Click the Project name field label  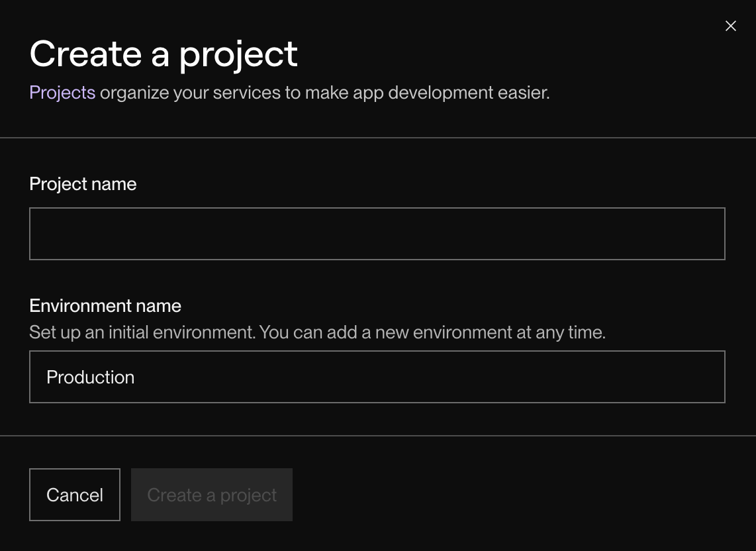pos(82,183)
